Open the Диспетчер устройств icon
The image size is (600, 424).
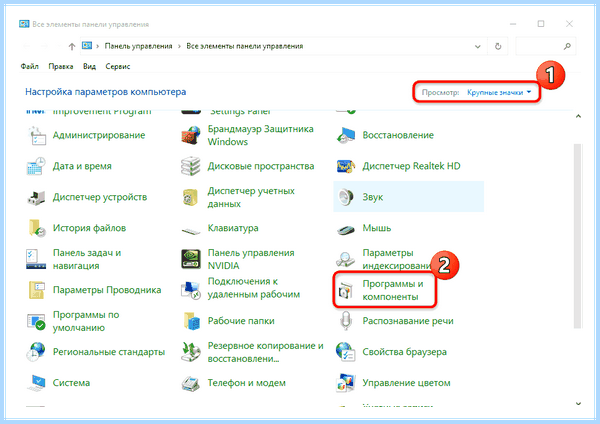click(36, 197)
